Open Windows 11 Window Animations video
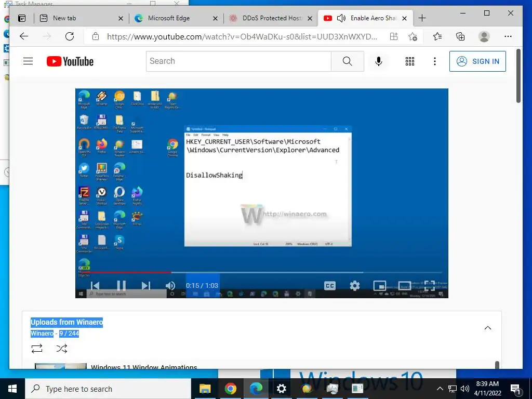This screenshot has width=532, height=399. click(x=144, y=366)
